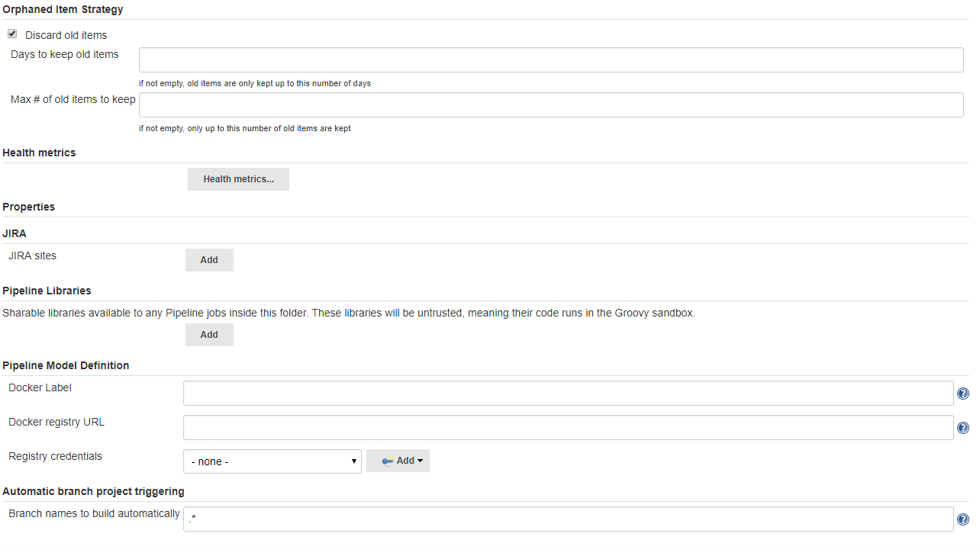Add a new JIRA site
Image resolution: width=980 pixels, height=556 pixels.
pos(209,259)
